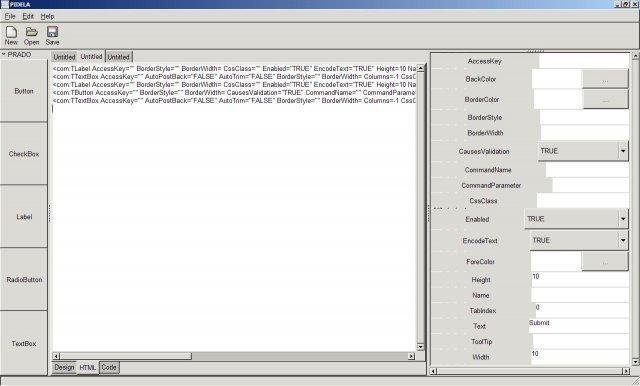Open the Help menu
This screenshot has width=640, height=386.
[47, 16]
